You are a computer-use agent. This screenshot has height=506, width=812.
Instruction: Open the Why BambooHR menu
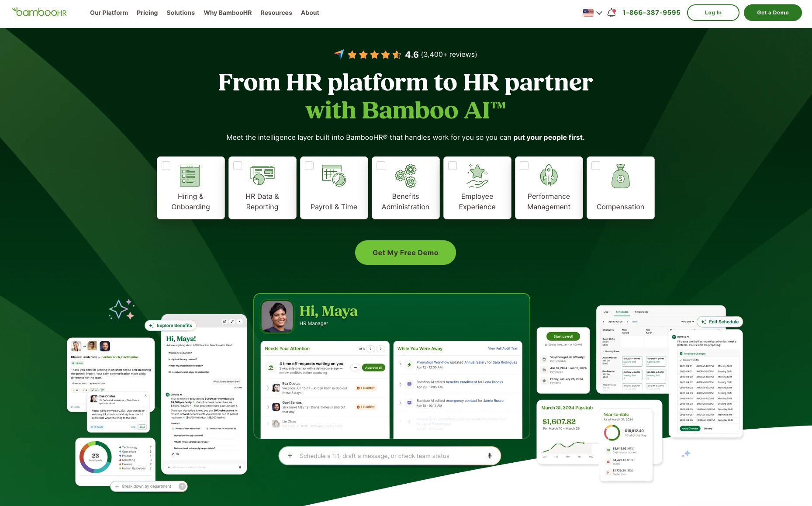tap(228, 13)
